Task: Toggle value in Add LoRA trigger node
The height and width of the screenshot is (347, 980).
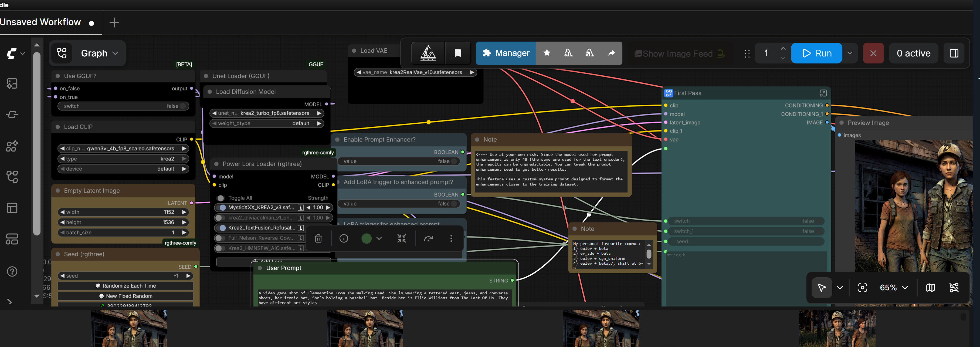Action: point(398,204)
